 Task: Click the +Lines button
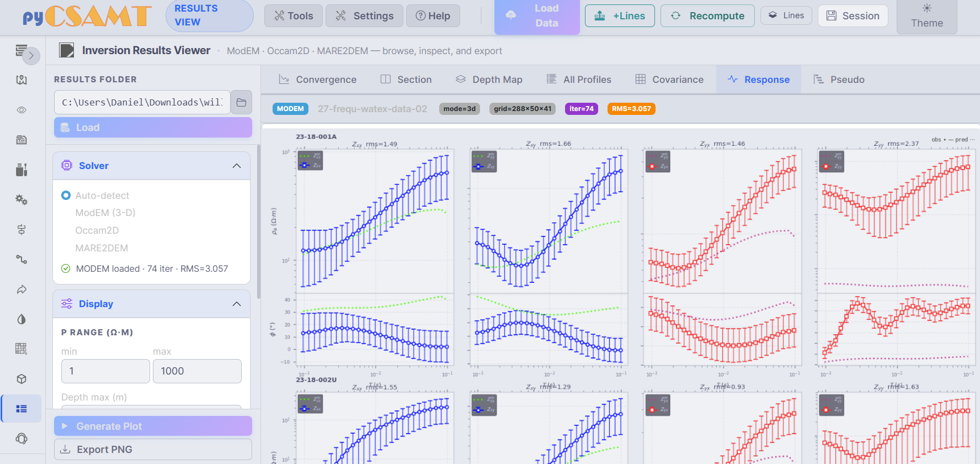click(x=620, y=16)
